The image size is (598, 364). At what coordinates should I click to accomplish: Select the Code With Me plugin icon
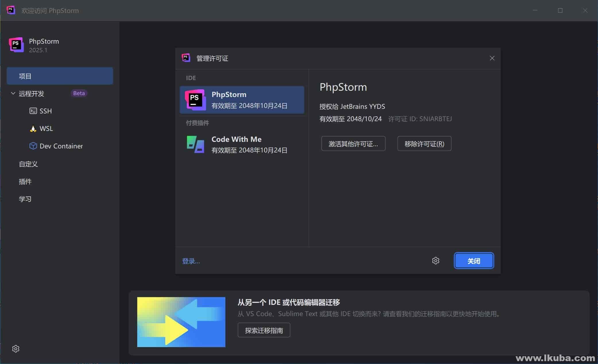click(x=195, y=144)
